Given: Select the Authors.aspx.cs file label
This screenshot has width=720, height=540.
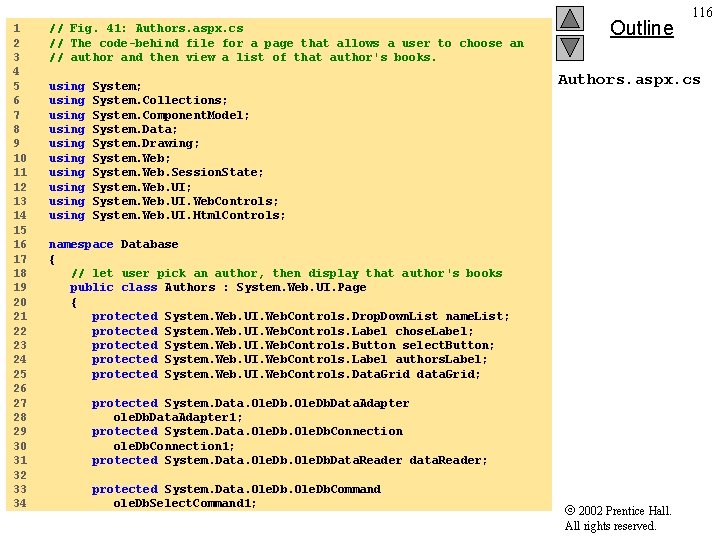Looking at the screenshot, I should pyautogui.click(x=629, y=80).
